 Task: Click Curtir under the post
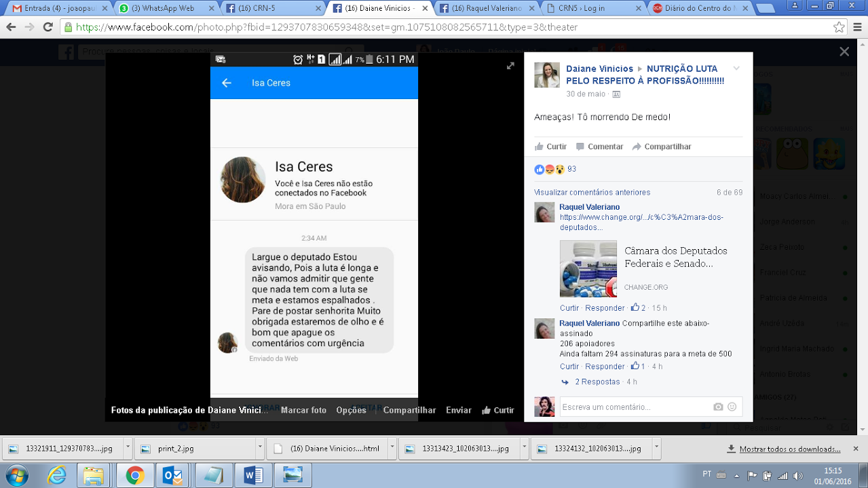tap(550, 147)
